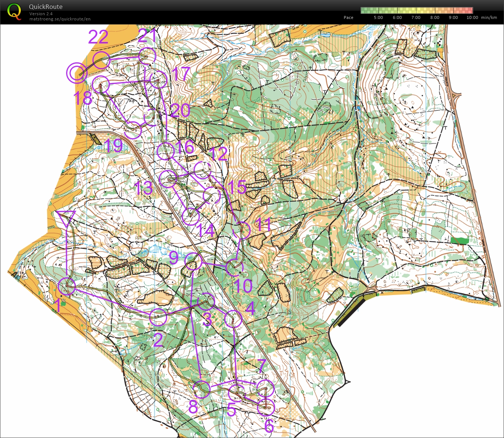Click control number 7 label
This screenshot has width=504, height=438.
point(262,366)
